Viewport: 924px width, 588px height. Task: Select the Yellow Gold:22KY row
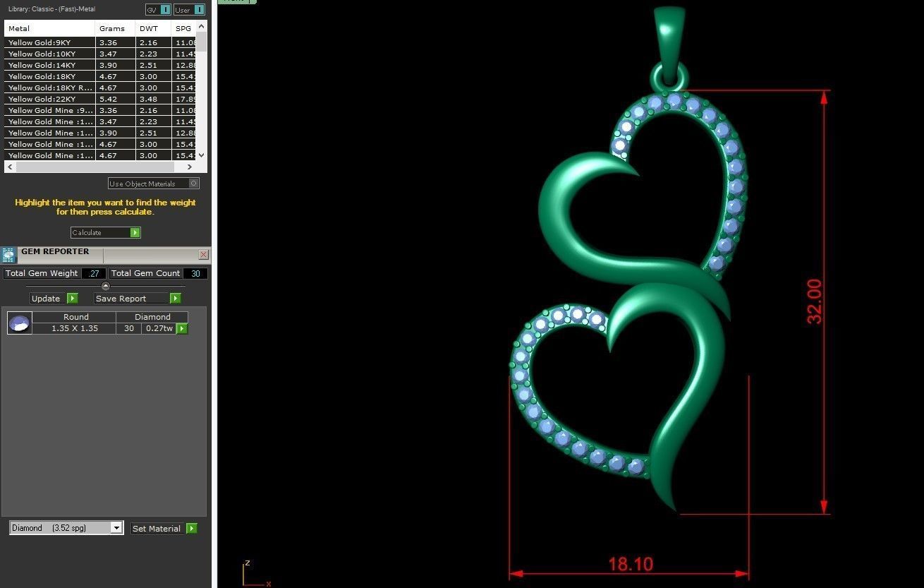(x=100, y=99)
